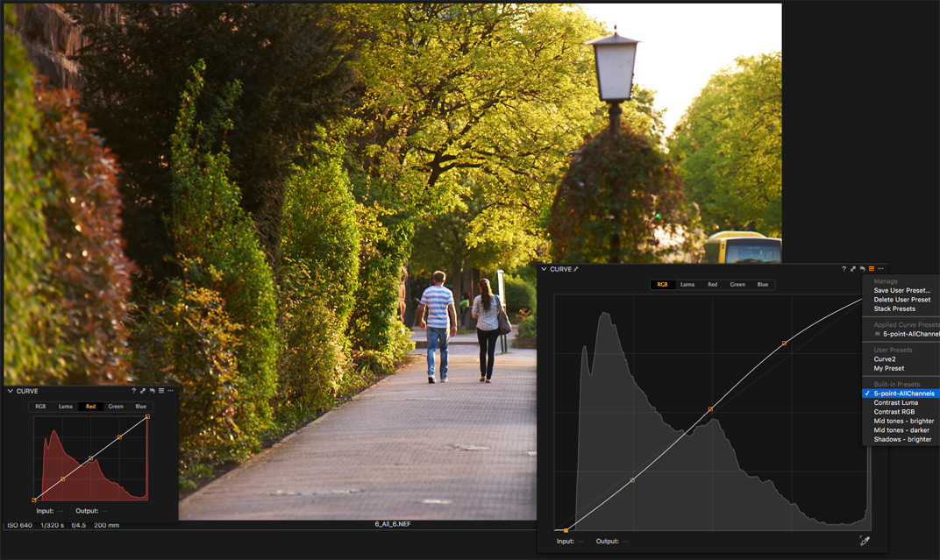The height and width of the screenshot is (560, 940).
Task: Select top-right curve point in red curve
Action: point(147,417)
